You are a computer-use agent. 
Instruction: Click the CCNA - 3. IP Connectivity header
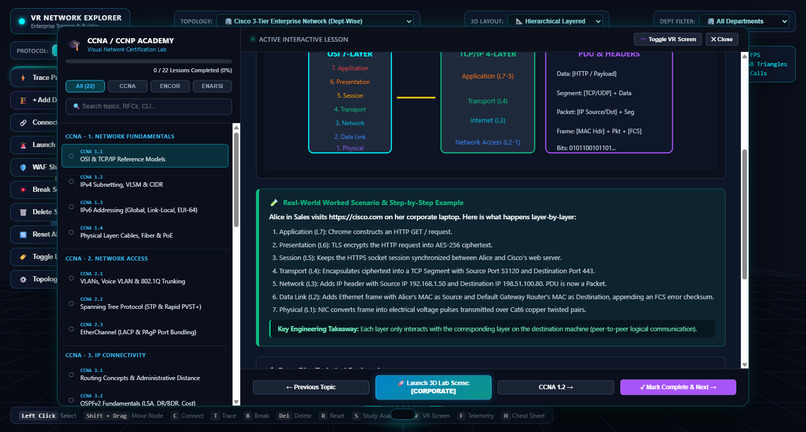(105, 355)
